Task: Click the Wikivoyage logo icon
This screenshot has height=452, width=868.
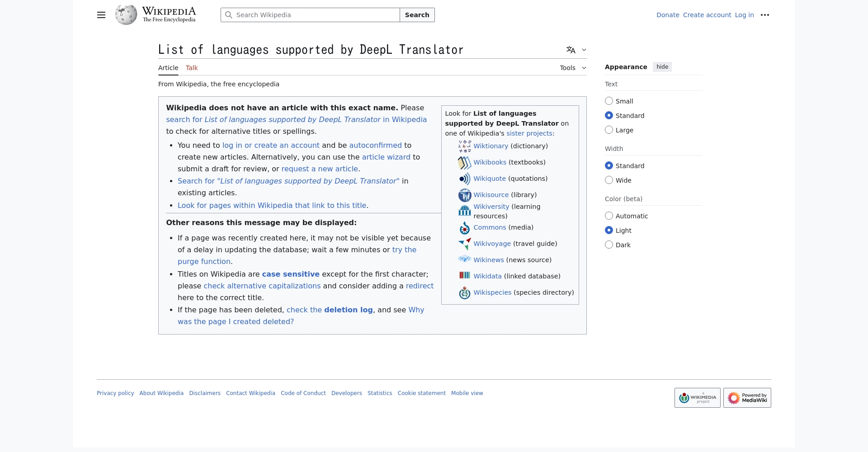Action: pyautogui.click(x=465, y=244)
